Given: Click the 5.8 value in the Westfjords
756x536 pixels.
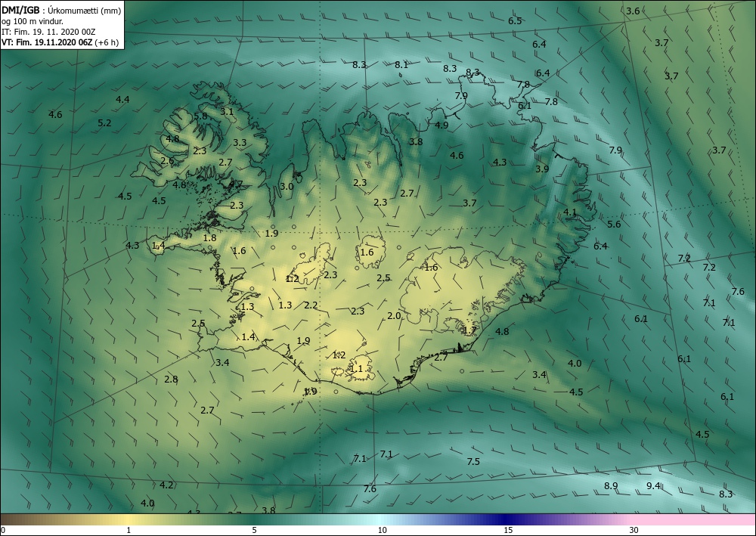Looking at the screenshot, I should coord(200,116).
